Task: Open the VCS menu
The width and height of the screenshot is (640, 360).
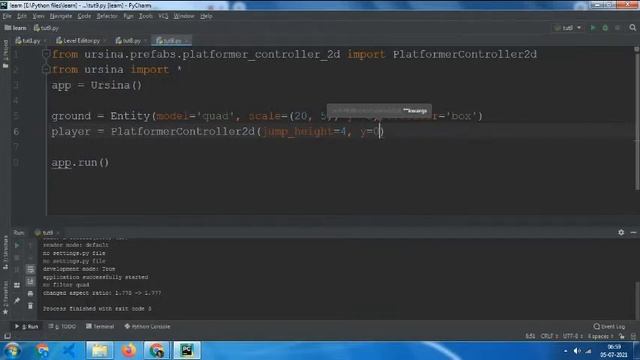Action: [163, 16]
